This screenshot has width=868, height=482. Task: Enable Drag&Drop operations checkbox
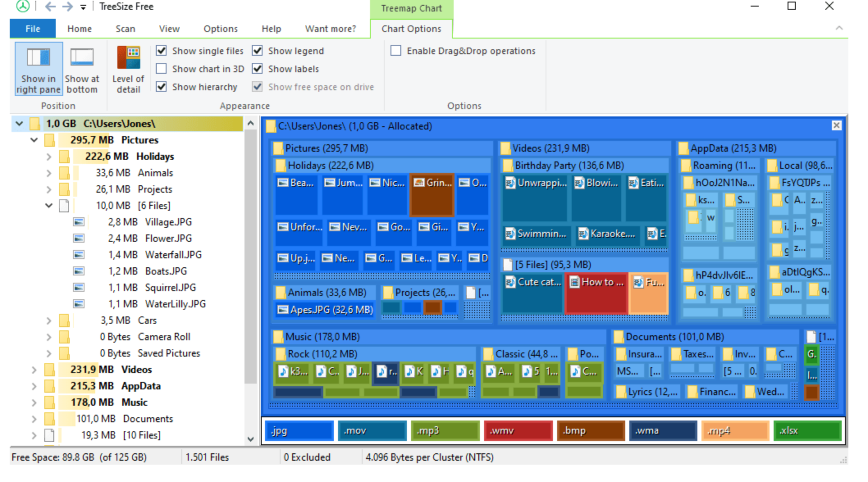point(396,51)
